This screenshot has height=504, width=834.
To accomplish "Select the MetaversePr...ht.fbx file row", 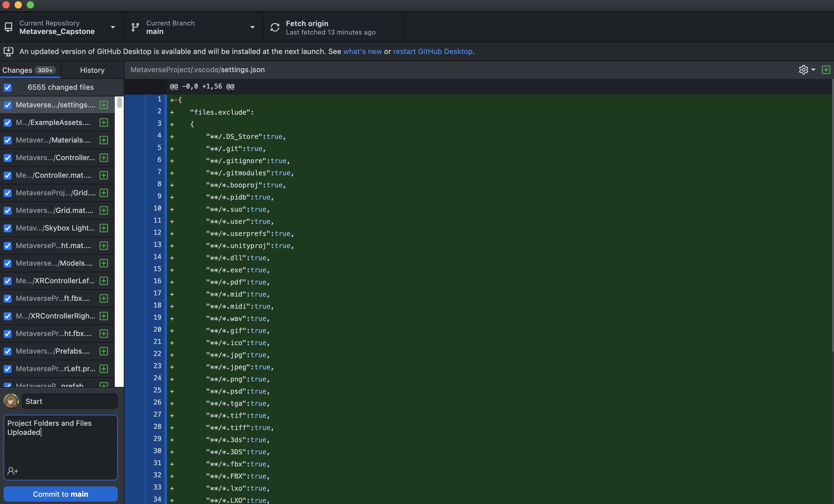I will [x=57, y=334].
